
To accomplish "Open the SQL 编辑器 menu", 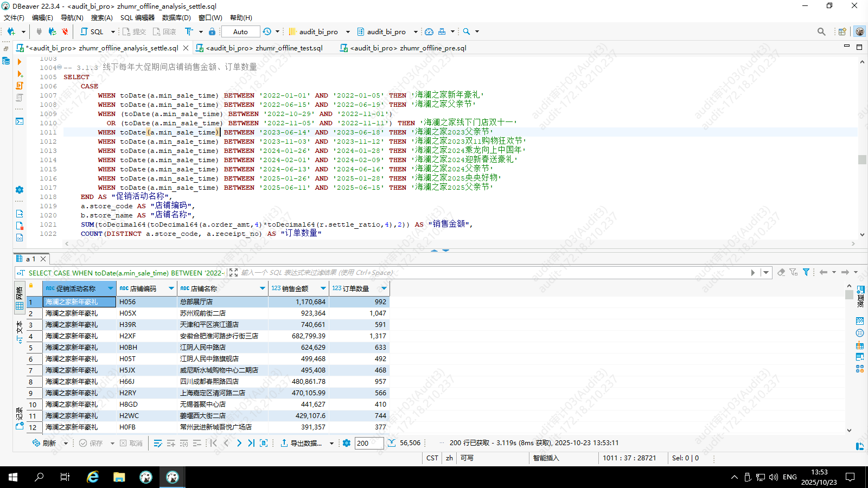I will pos(137,18).
